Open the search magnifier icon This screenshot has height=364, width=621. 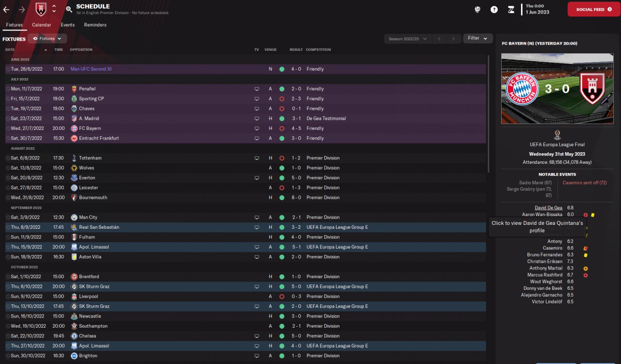tap(69, 9)
